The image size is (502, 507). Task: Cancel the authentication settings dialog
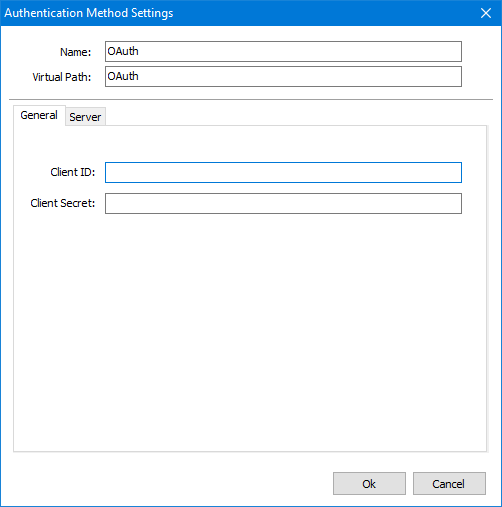(449, 483)
